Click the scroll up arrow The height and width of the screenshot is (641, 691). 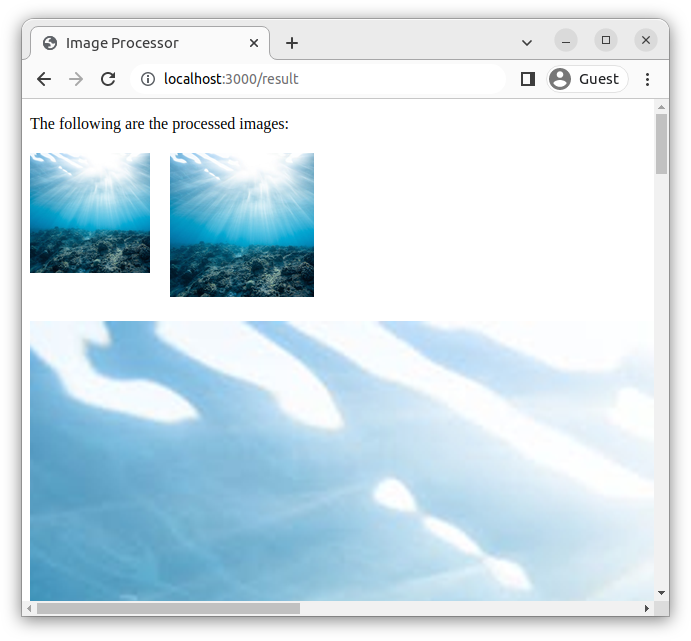[661, 107]
